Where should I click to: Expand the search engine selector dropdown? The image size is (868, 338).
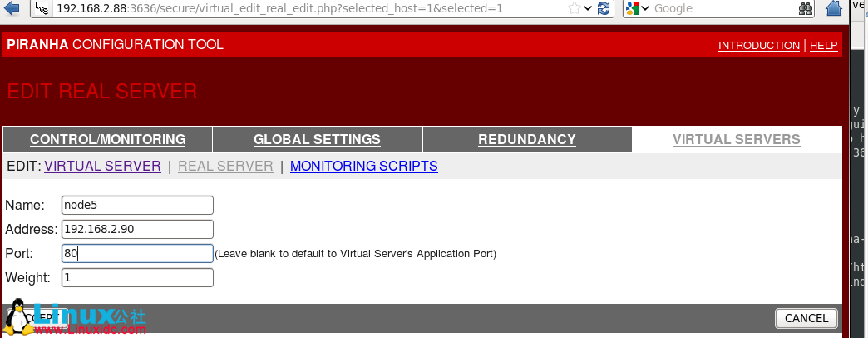tap(647, 9)
